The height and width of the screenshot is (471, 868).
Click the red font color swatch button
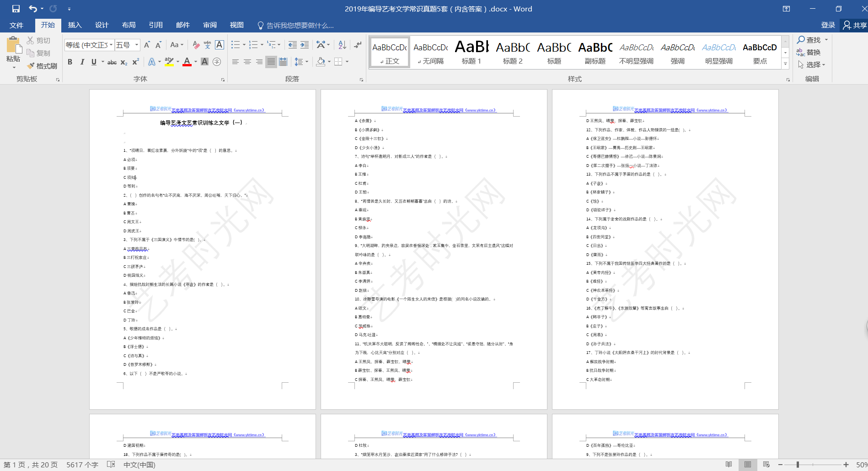click(187, 62)
